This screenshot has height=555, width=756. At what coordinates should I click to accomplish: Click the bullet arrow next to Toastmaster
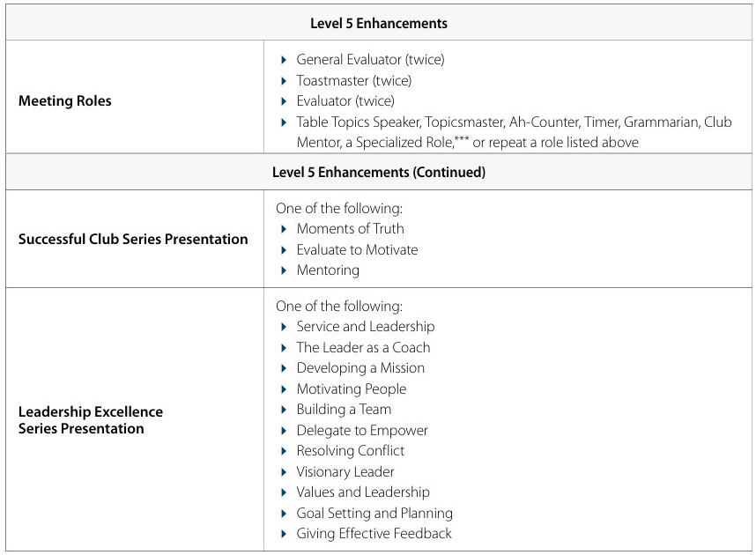coord(284,81)
